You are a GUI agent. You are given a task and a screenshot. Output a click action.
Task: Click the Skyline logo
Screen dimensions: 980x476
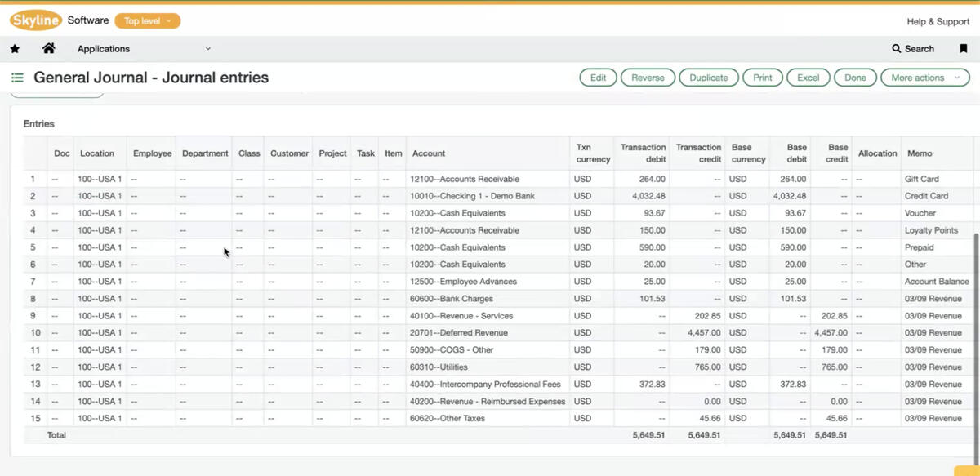click(34, 20)
